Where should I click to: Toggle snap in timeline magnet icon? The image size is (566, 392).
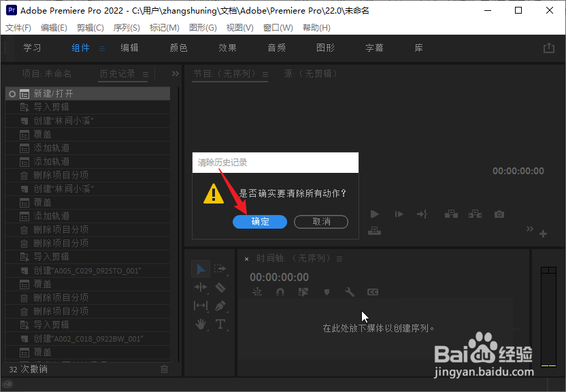coord(280,292)
